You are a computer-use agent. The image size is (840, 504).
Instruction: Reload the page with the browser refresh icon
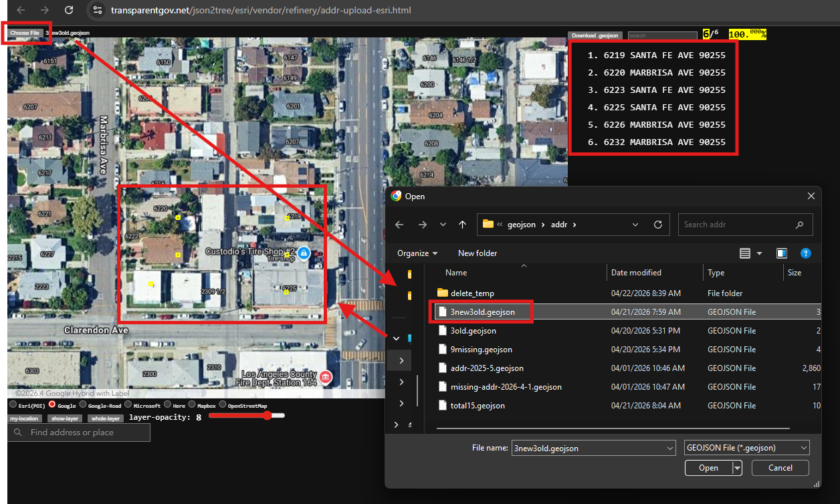click(69, 10)
